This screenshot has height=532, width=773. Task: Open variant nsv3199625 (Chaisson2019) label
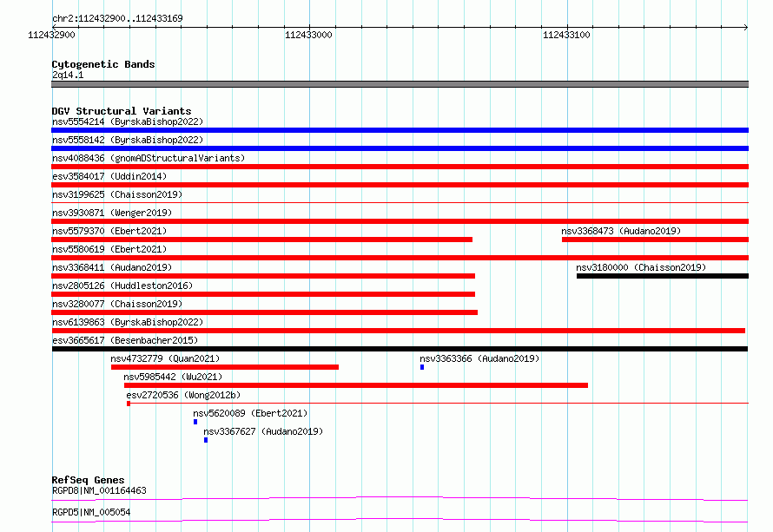(x=117, y=194)
